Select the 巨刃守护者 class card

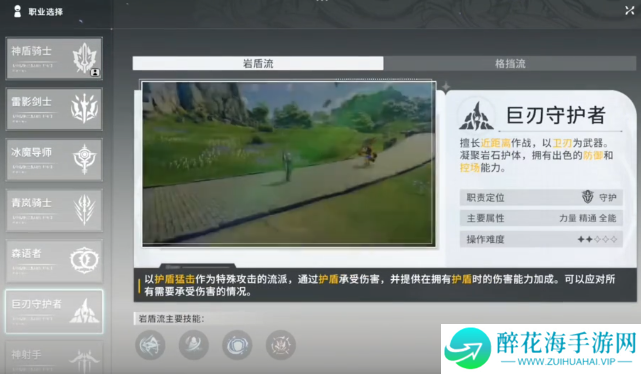click(x=54, y=311)
